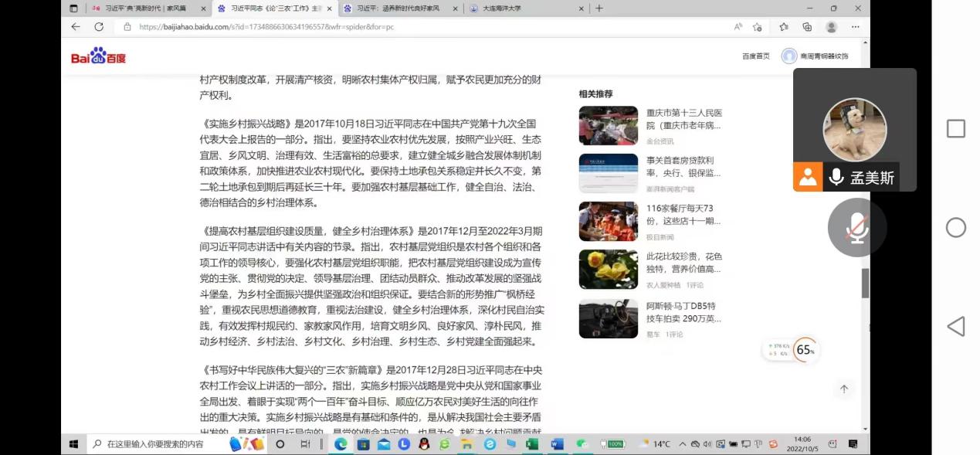This screenshot has height=455, width=980.
Task: Open Excel from the taskbar
Action: tap(531, 444)
